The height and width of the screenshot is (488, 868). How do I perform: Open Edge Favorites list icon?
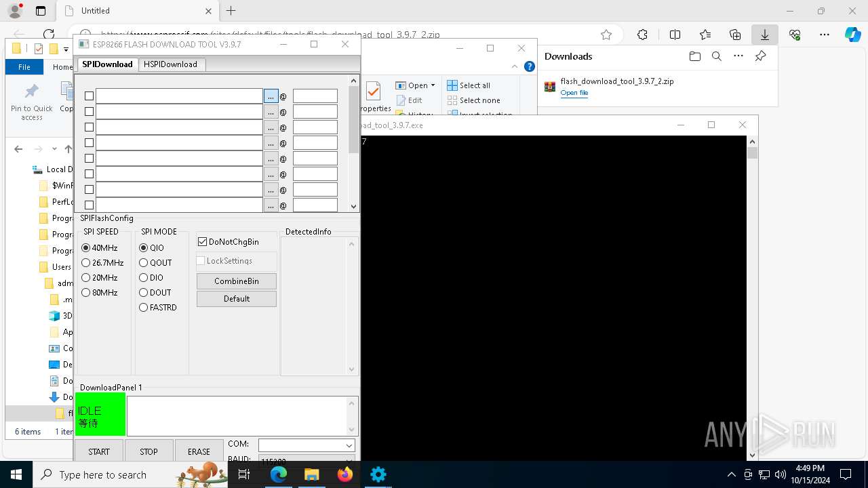click(705, 35)
